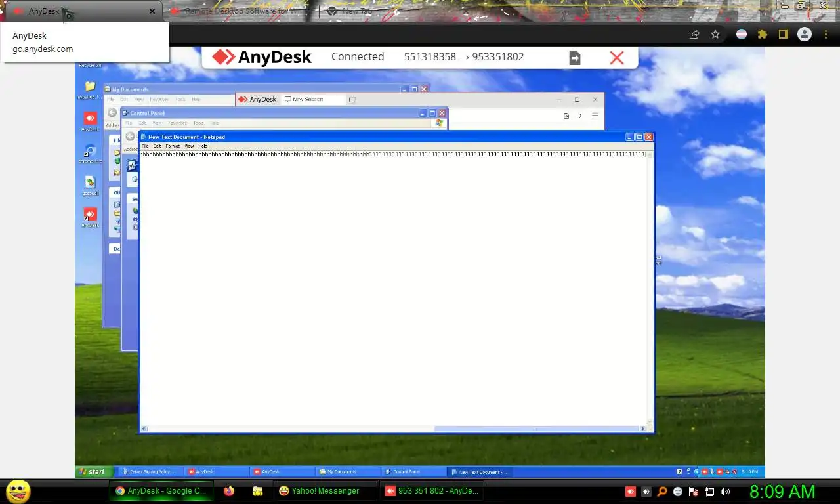Open the Notepad Format menu

pyautogui.click(x=173, y=146)
